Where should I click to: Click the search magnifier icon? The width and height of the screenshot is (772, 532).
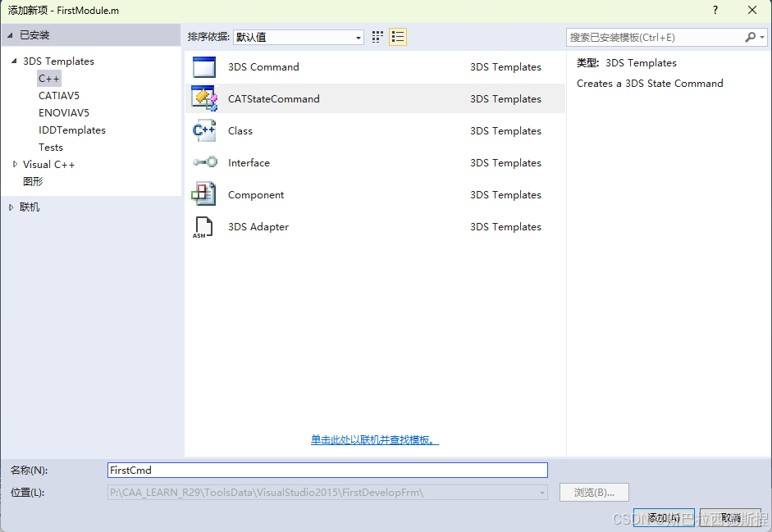(x=751, y=37)
